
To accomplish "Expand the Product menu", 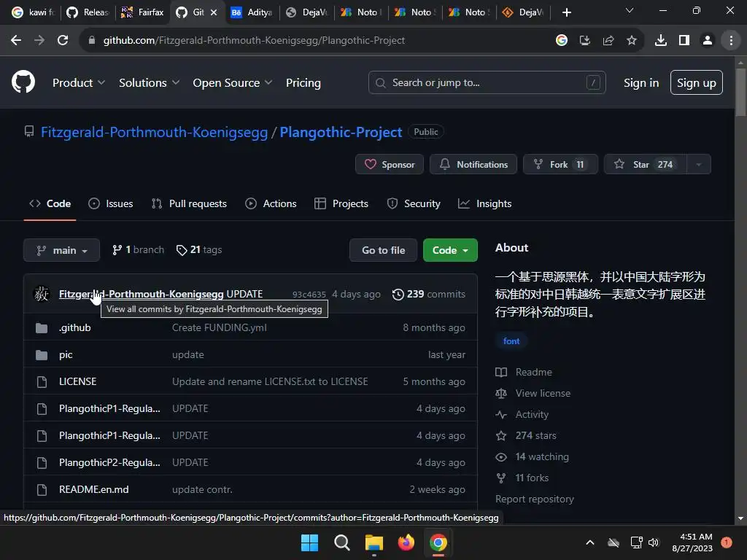I will click(x=79, y=83).
